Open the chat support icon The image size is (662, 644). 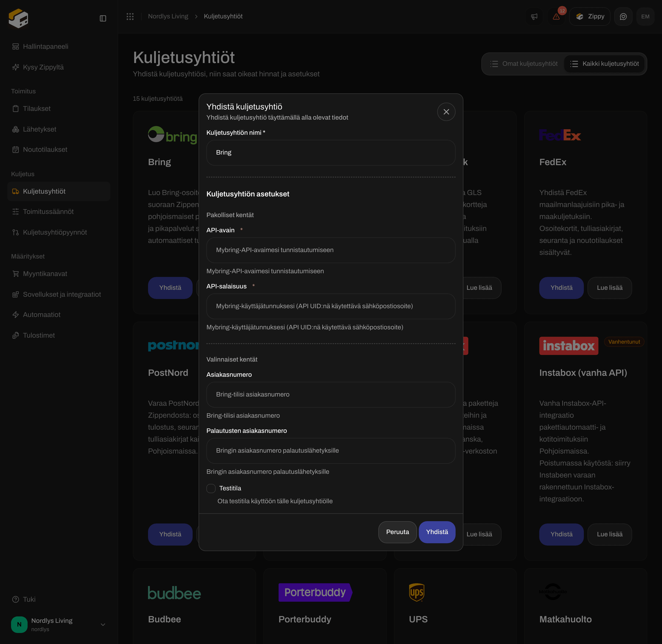[x=623, y=17]
